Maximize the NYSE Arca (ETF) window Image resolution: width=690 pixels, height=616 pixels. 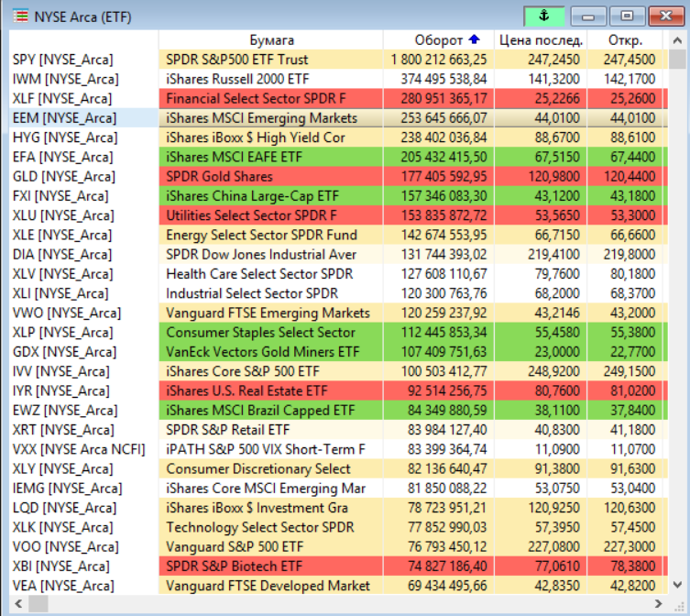tap(627, 16)
